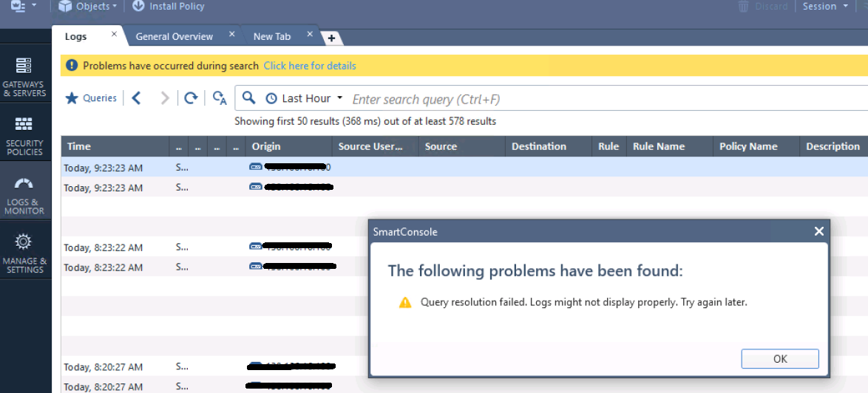Close the General Overview tab

click(x=232, y=34)
